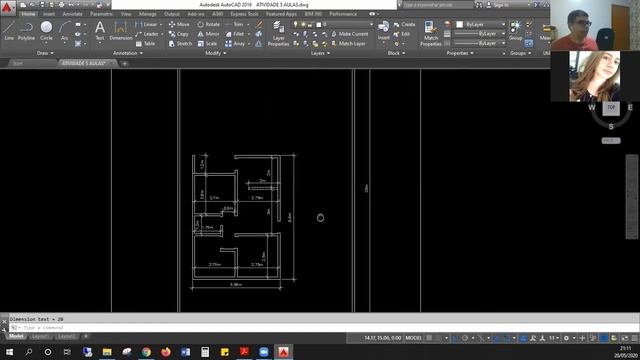Select the Scale tool
The width and height of the screenshot is (640, 360).
coord(207,44)
